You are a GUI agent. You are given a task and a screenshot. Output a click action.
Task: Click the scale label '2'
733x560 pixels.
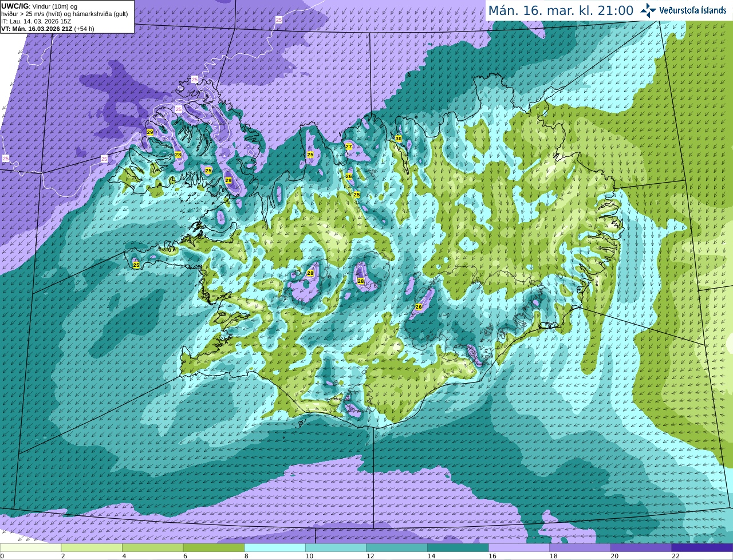tap(63, 556)
